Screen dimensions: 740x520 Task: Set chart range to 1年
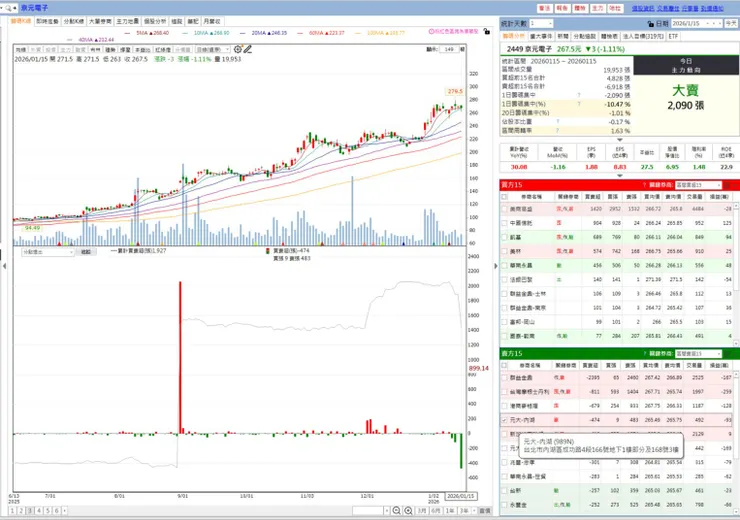pyautogui.click(x=450, y=511)
